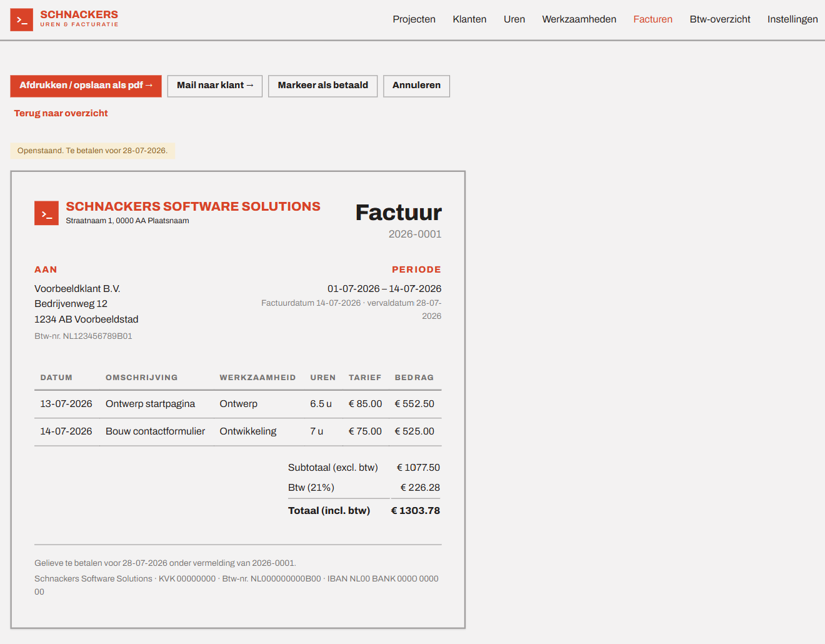Click the address line Bedrijvenweg 12
This screenshot has width=825, height=644.
71,304
